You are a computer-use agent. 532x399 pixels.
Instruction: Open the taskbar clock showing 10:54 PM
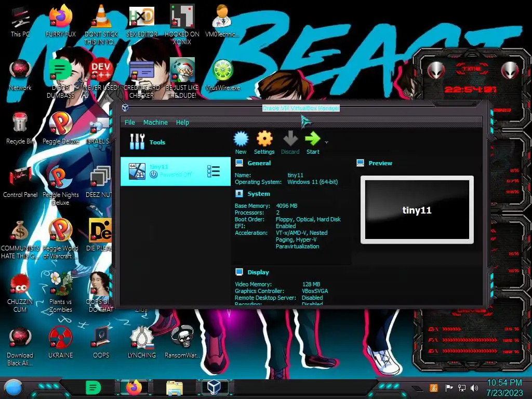click(504, 388)
